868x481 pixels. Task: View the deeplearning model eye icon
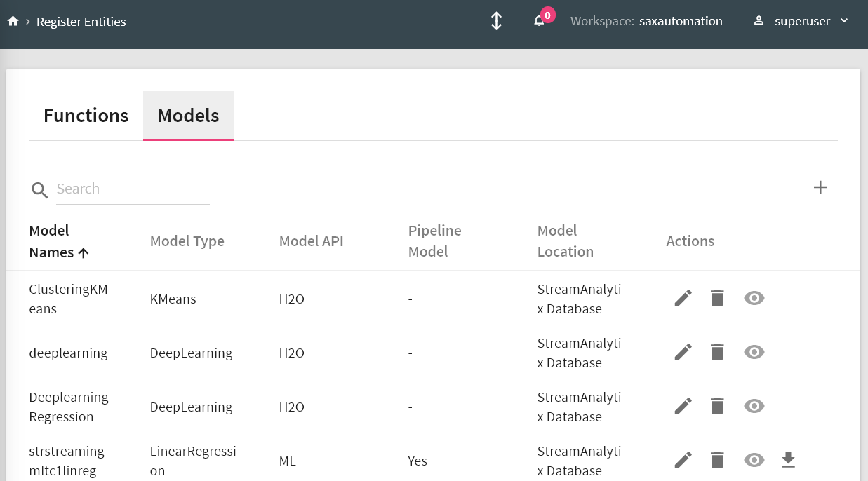coord(754,352)
